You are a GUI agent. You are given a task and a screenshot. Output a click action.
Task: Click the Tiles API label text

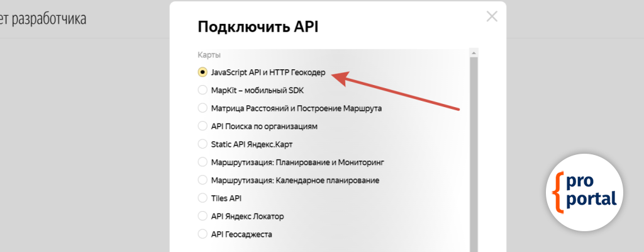[x=226, y=198]
